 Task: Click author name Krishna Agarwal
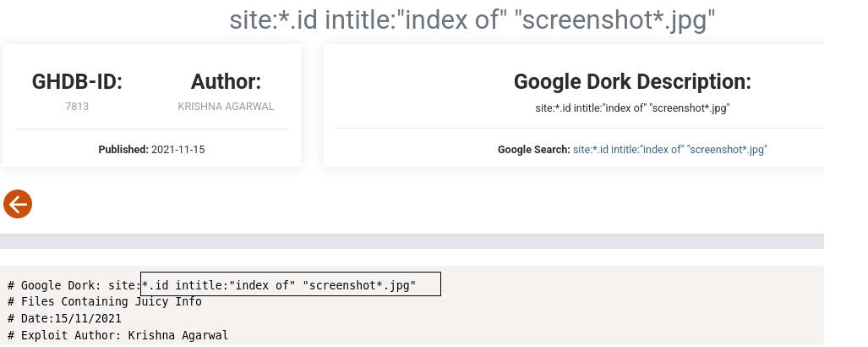226,107
